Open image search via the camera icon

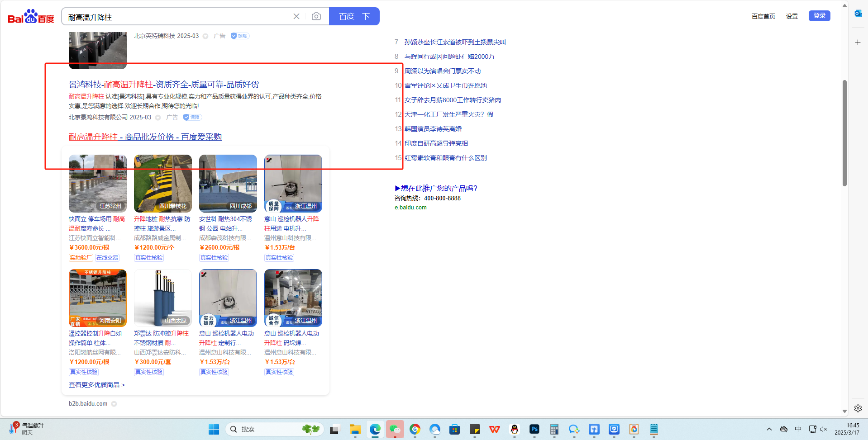pyautogui.click(x=316, y=16)
